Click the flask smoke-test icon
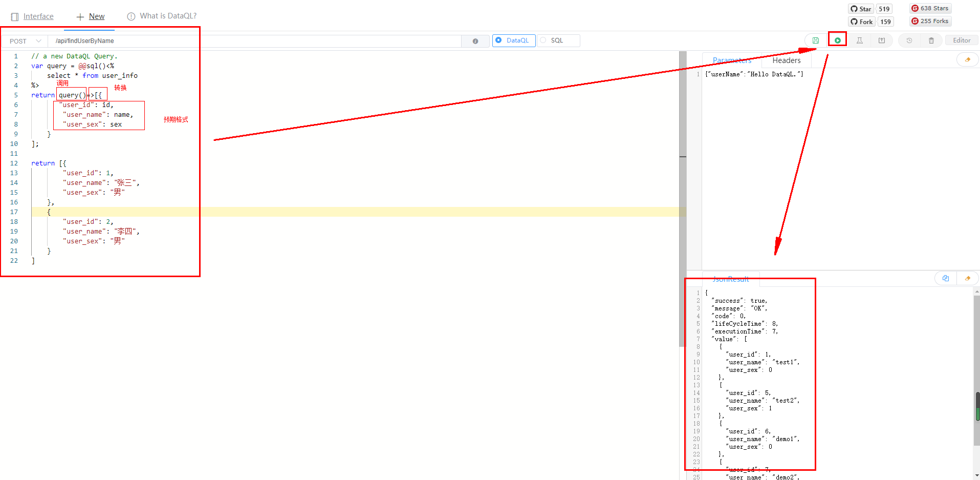The height and width of the screenshot is (480, 980). click(x=860, y=40)
